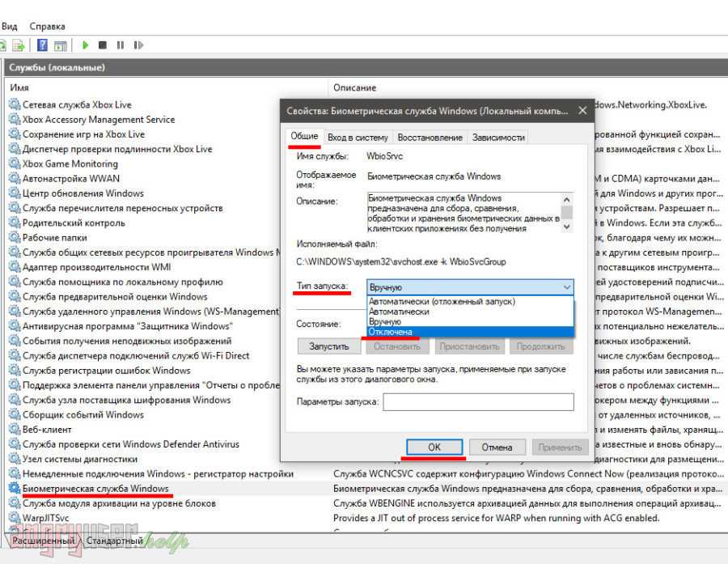Click the Restart Service toolbar icon
728x564 pixels.
pos(138,45)
